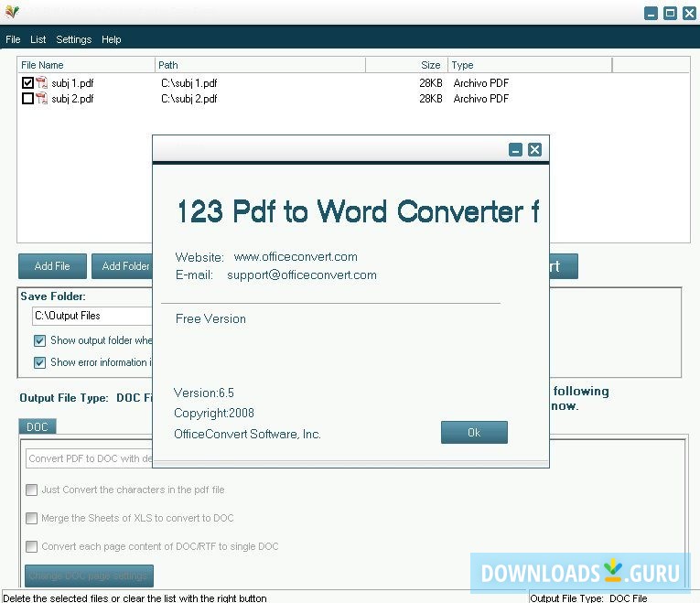Click Change DOC page settings button

point(89,576)
